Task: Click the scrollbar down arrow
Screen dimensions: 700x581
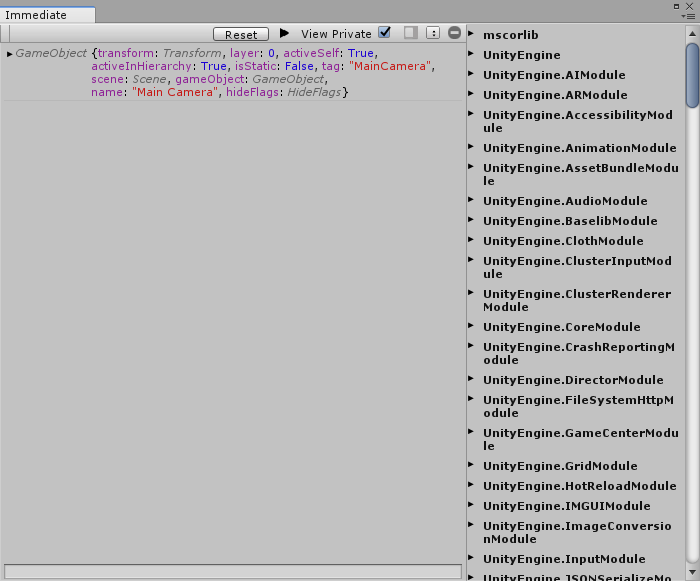Action: click(692, 573)
